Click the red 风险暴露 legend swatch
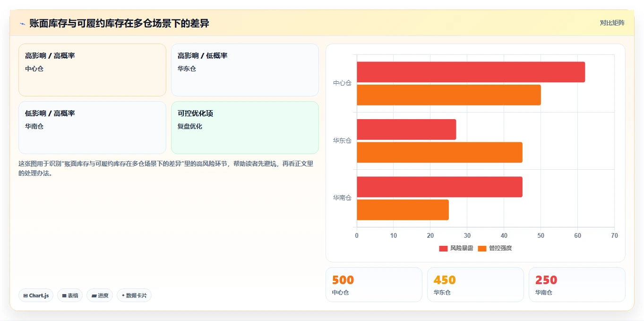Image resolution: width=644 pixels, height=321 pixels. (x=443, y=249)
